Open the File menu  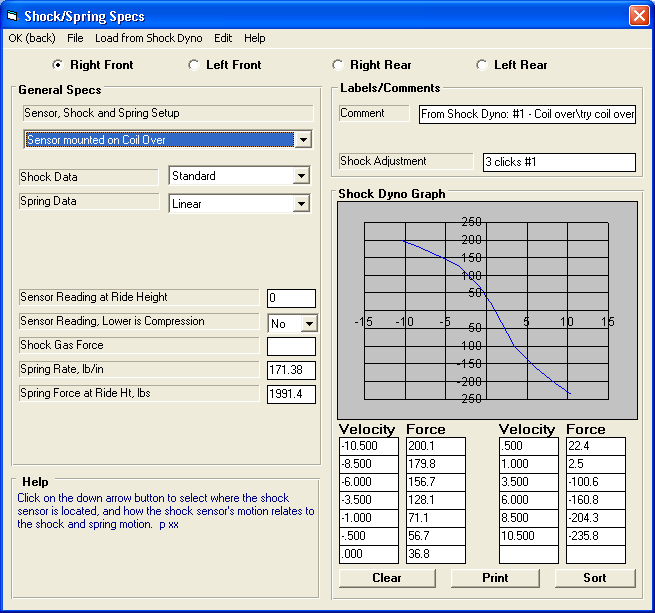coord(75,38)
